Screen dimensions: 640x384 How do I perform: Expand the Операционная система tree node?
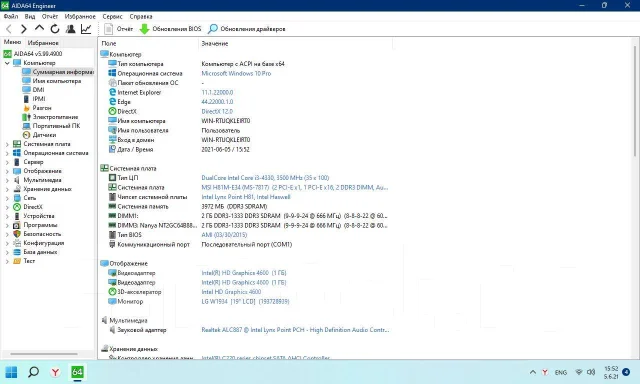point(7,153)
